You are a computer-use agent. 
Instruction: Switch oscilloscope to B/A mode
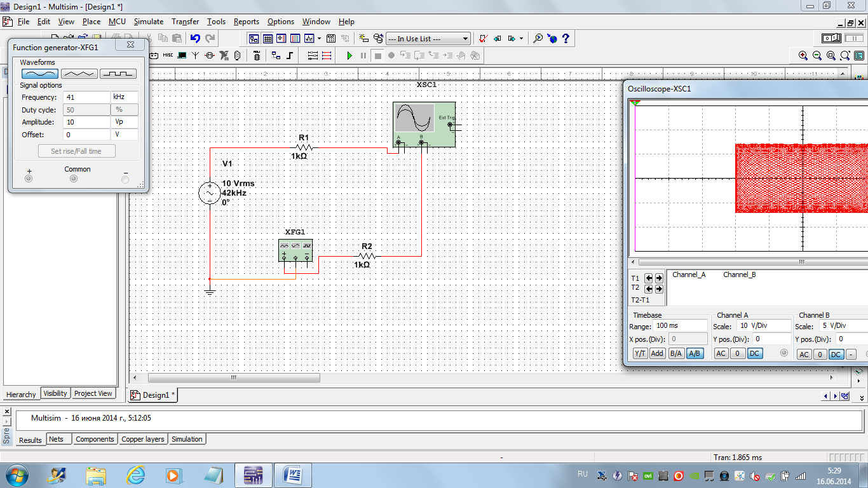tap(676, 354)
